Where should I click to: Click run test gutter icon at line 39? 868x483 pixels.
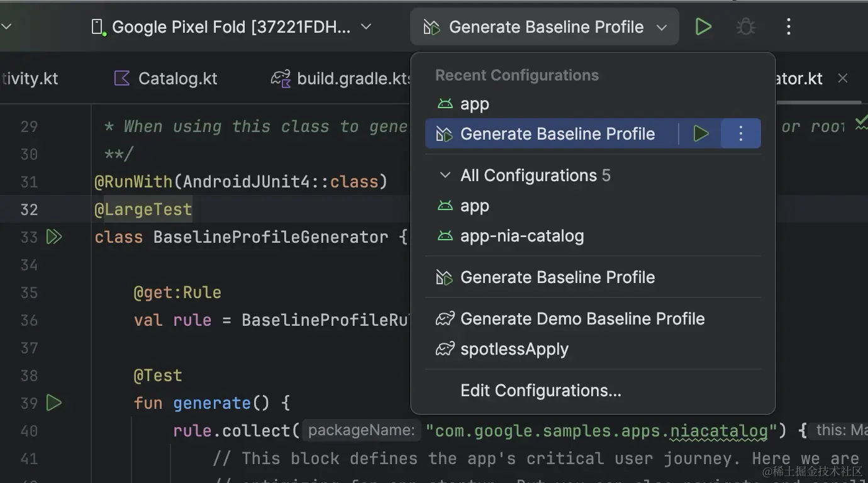tap(54, 403)
